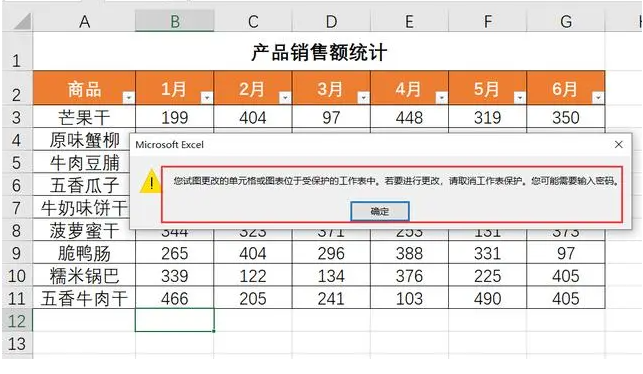Click cell 404 in 芒果干 row
The width and height of the screenshot is (643, 374).
pos(253,117)
